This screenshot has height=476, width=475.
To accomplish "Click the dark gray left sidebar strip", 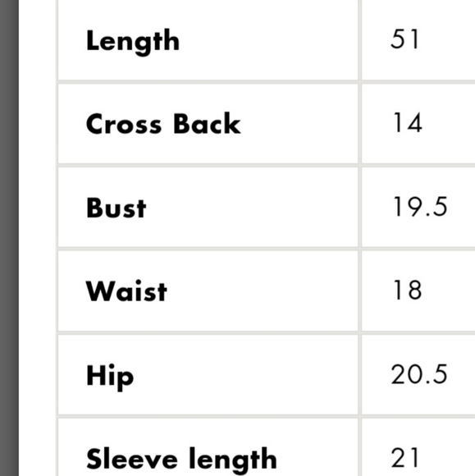I will point(9,238).
